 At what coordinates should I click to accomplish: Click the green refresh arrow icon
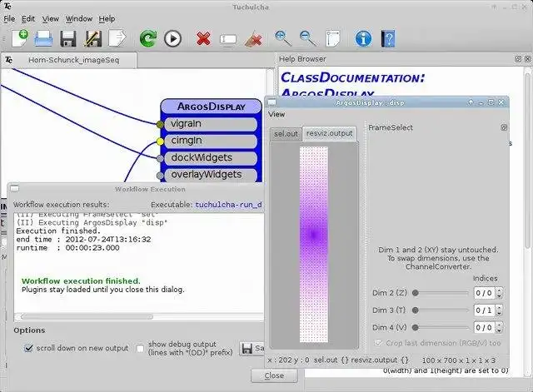(x=148, y=38)
